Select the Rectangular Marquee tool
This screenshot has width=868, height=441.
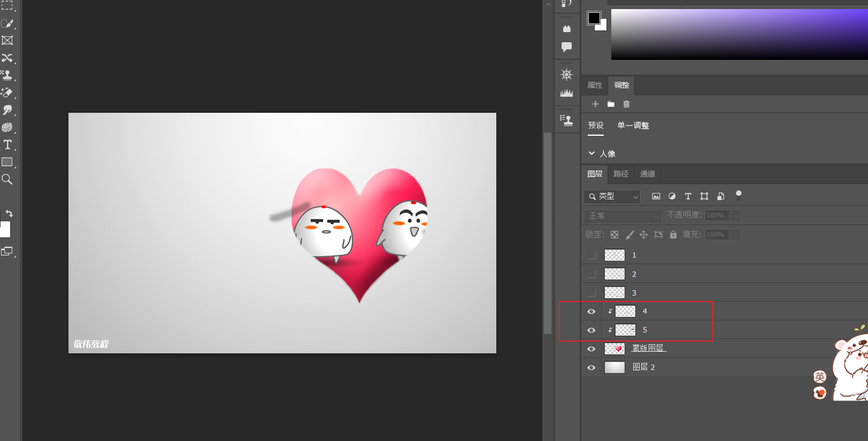tap(7, 6)
